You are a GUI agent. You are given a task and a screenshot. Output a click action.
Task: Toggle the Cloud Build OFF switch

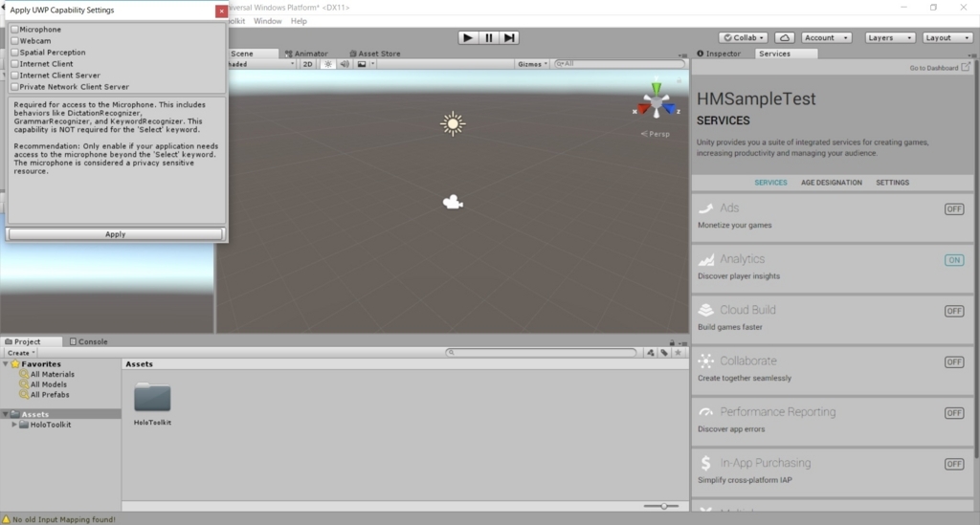954,311
